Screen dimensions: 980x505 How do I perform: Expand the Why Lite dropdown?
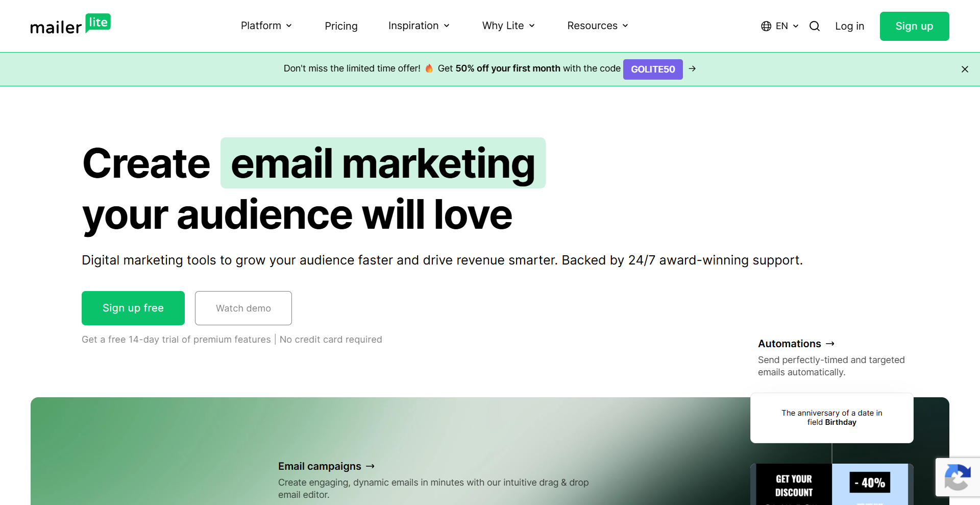click(x=509, y=26)
